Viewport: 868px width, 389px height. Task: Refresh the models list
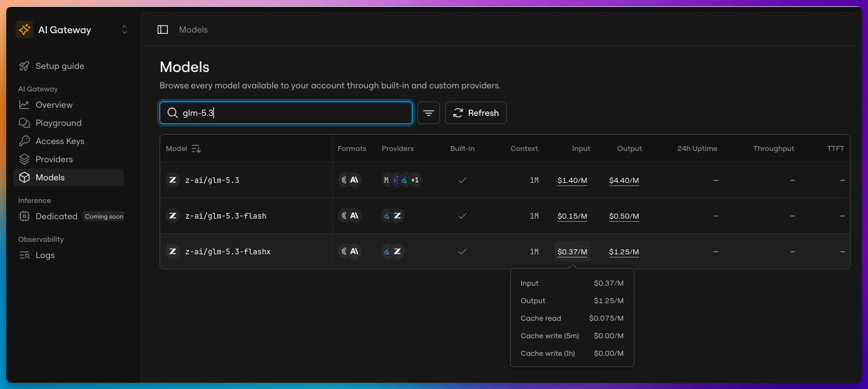476,113
